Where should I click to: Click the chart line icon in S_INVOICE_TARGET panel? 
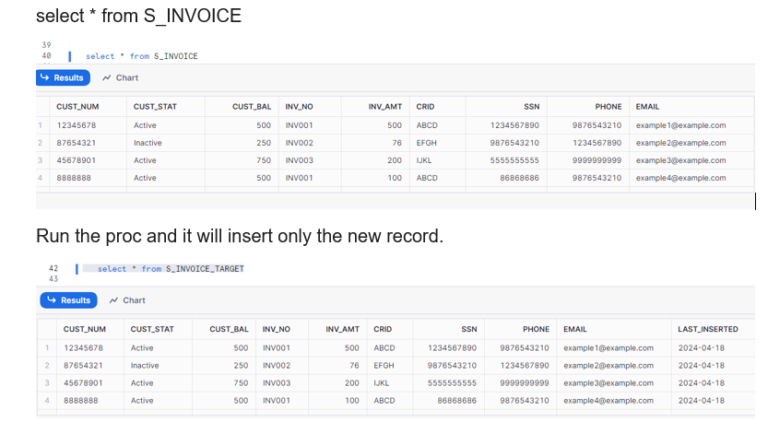click(114, 300)
